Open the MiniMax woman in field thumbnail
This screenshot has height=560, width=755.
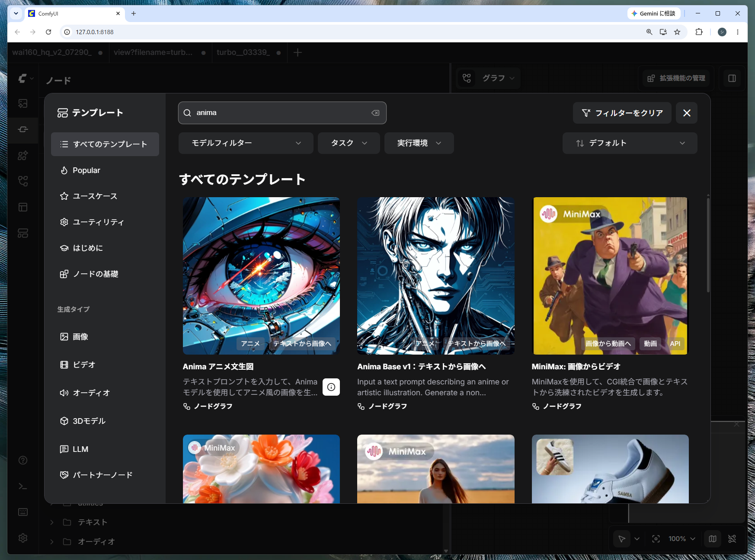pos(436,469)
